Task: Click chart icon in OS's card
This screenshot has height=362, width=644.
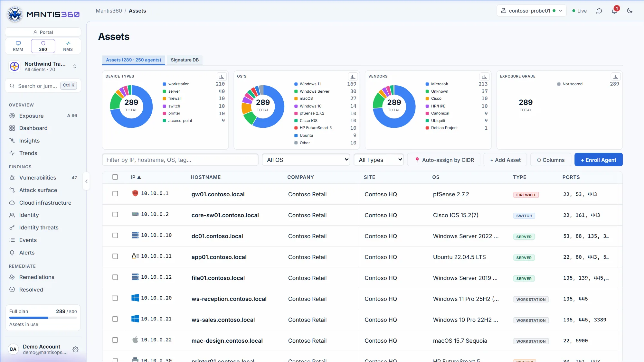Action: click(353, 77)
